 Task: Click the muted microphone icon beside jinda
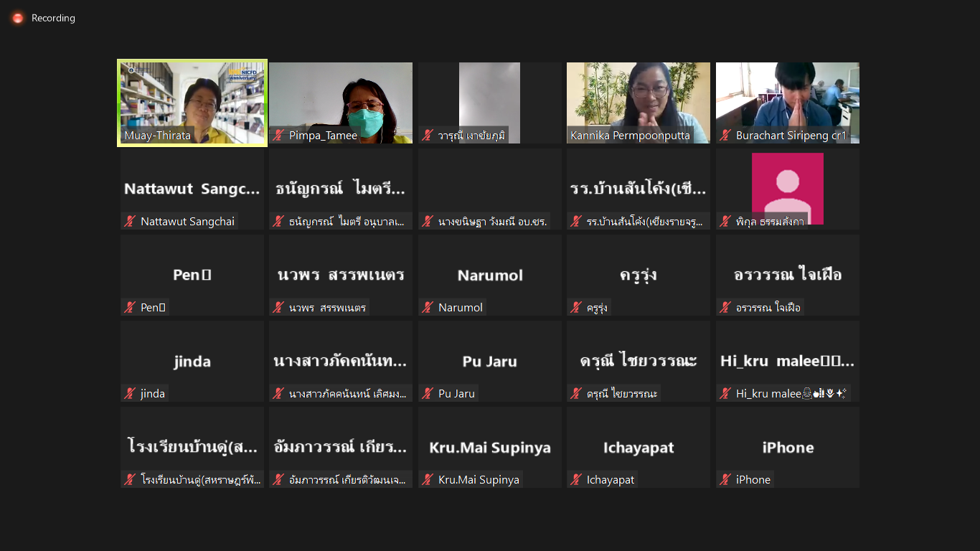[x=130, y=394]
